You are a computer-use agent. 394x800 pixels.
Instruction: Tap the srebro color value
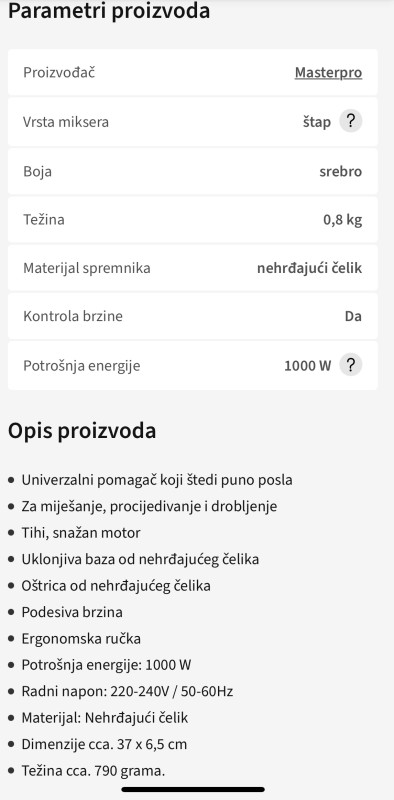click(x=340, y=171)
